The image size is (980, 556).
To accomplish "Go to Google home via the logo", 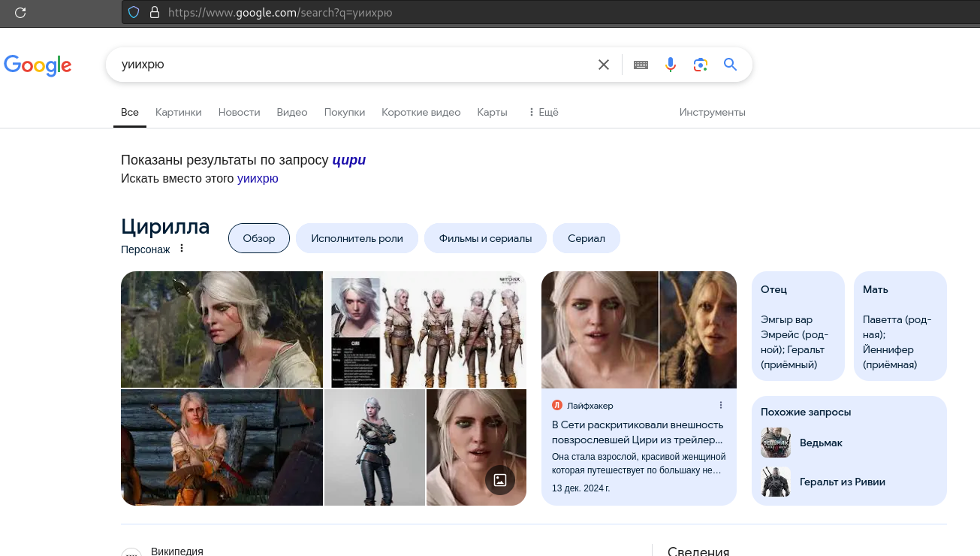I will tap(38, 65).
